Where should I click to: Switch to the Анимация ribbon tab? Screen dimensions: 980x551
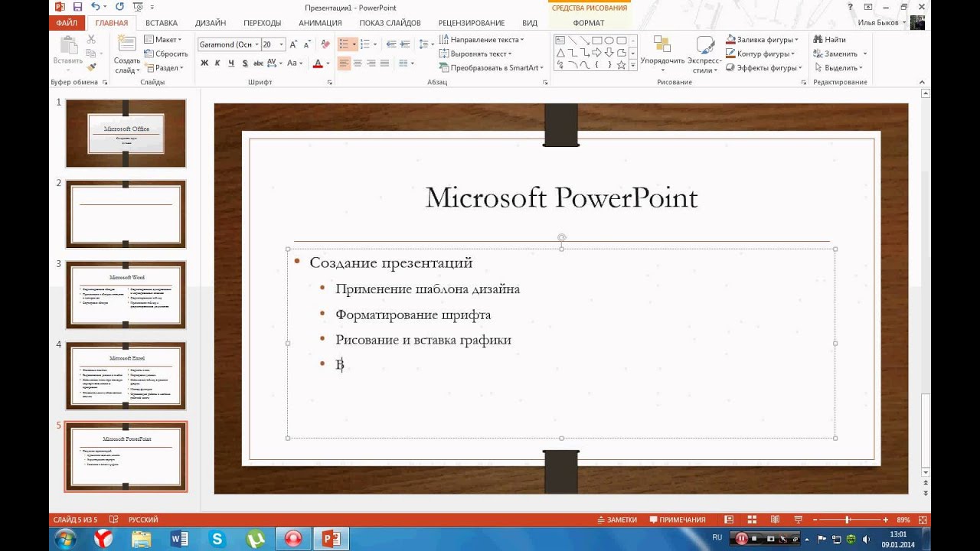[320, 23]
